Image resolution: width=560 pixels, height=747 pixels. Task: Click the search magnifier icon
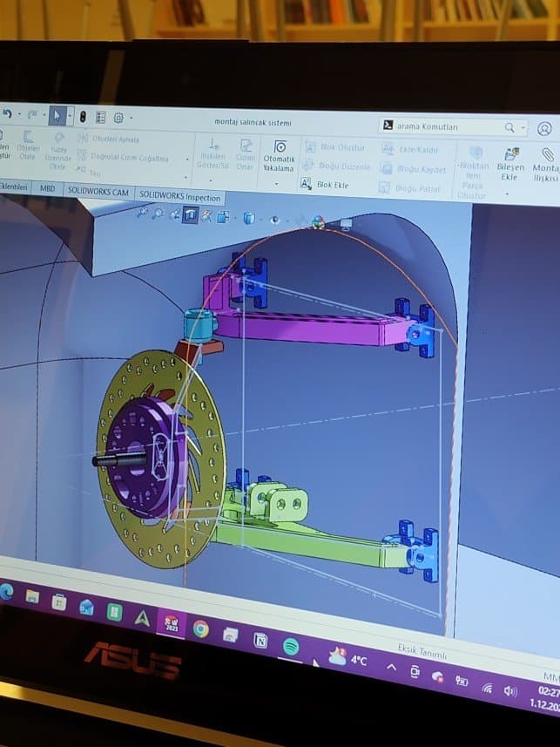tap(509, 127)
